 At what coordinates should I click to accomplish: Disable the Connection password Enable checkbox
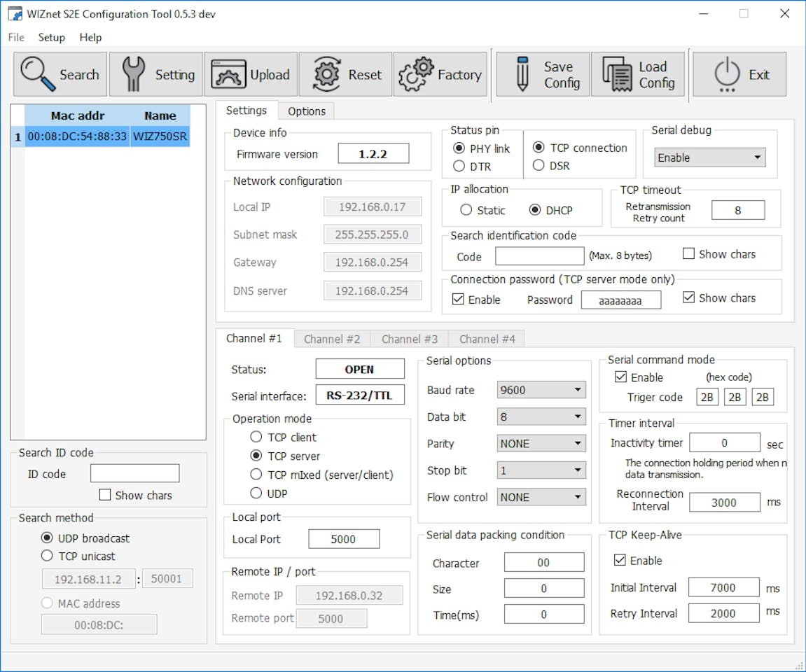pos(459,300)
